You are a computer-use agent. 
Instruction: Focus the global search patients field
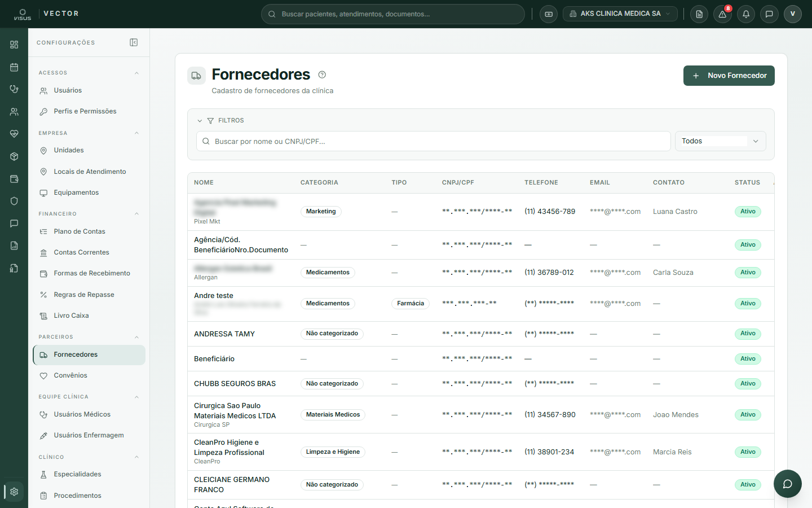pyautogui.click(x=393, y=14)
